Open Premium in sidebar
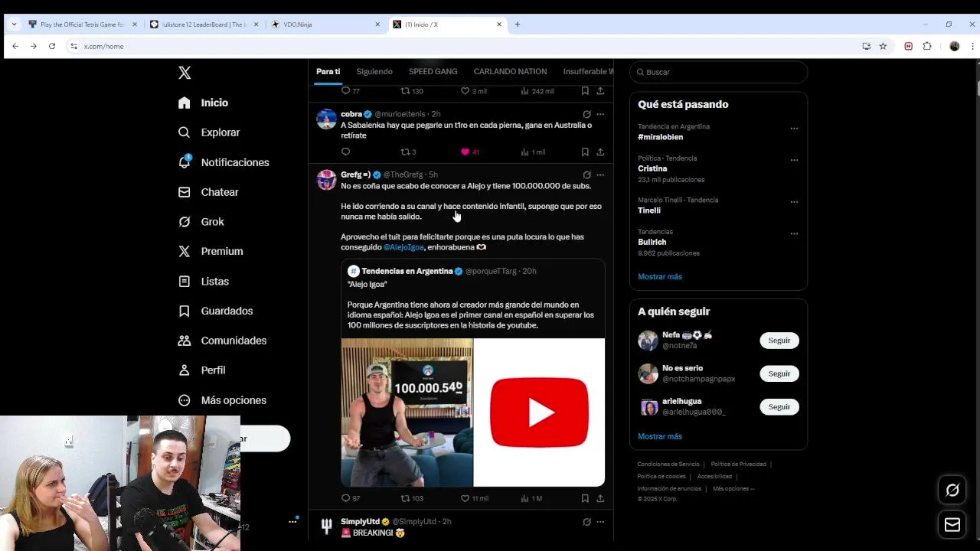This screenshot has height=551, width=980. 210,251
